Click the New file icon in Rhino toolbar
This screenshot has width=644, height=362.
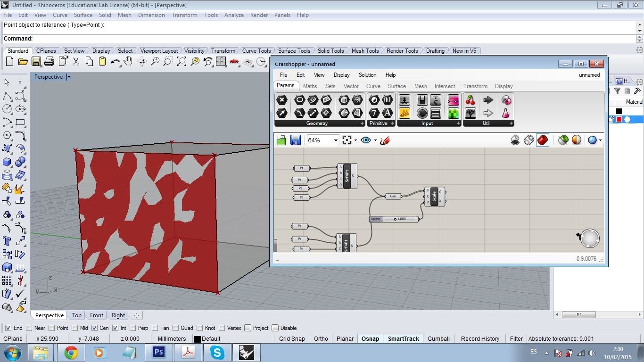coord(9,61)
